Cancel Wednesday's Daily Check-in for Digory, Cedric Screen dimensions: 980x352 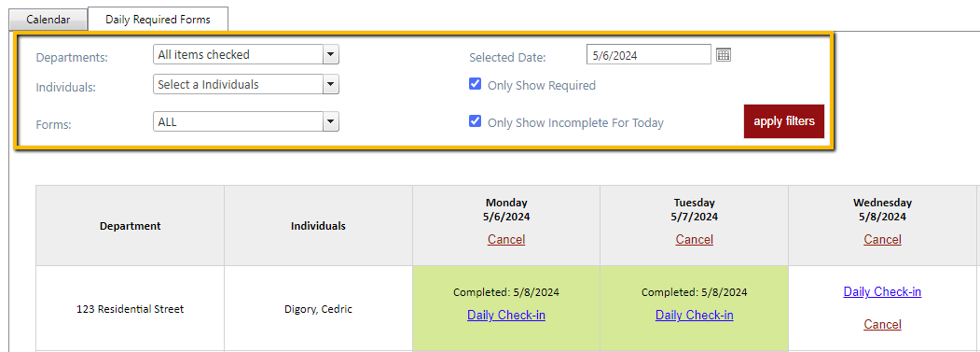tap(882, 324)
